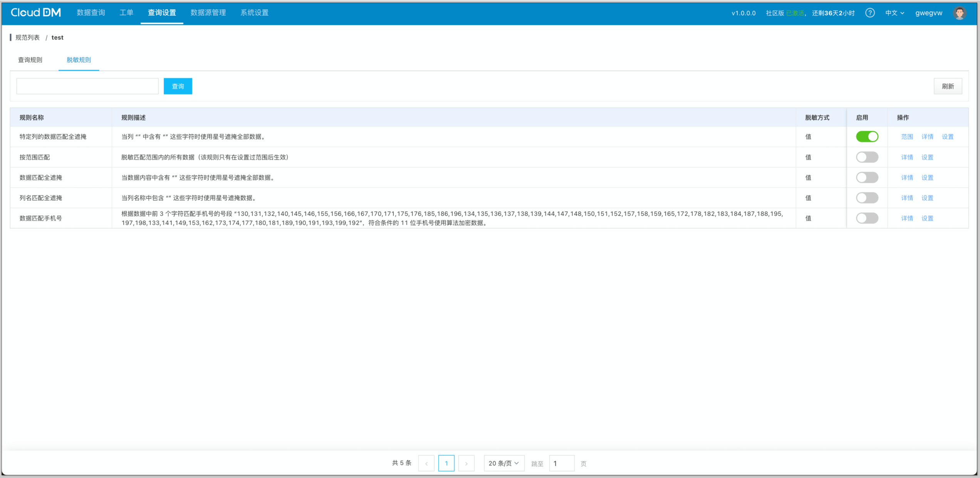
Task: Click the user avatar icon
Action: pyautogui.click(x=959, y=13)
